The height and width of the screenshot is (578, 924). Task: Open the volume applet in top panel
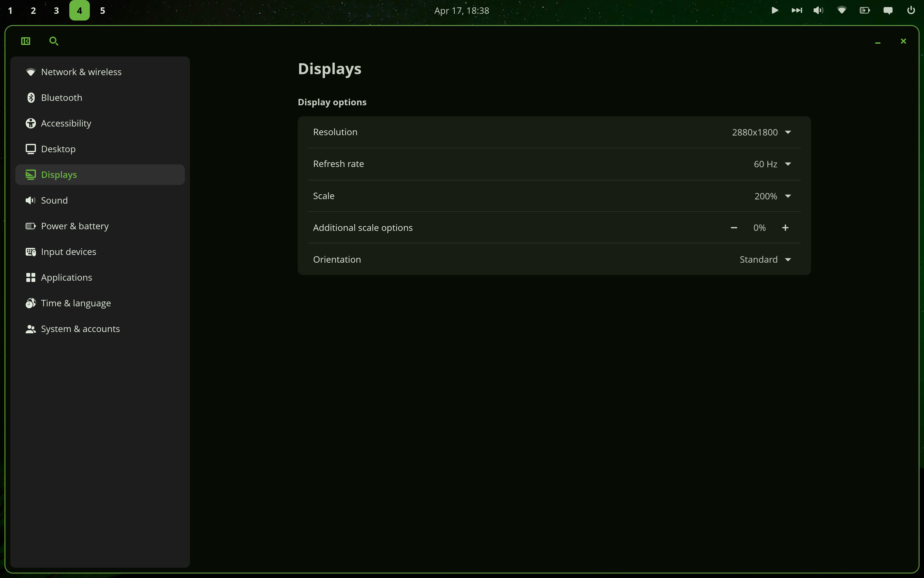click(819, 10)
